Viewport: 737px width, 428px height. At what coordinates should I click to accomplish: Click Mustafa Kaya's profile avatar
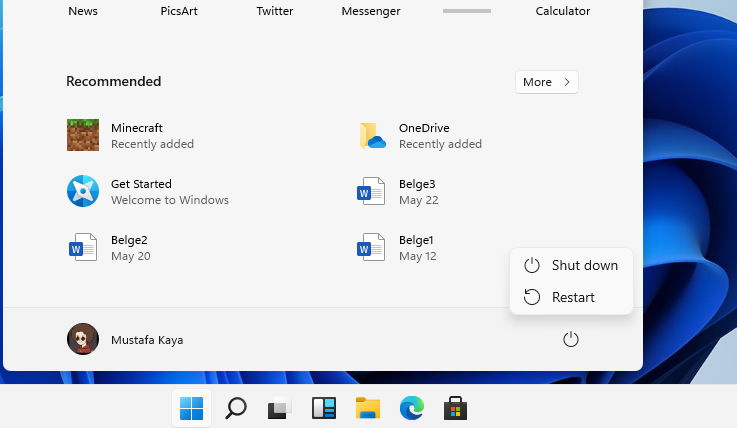click(x=83, y=339)
